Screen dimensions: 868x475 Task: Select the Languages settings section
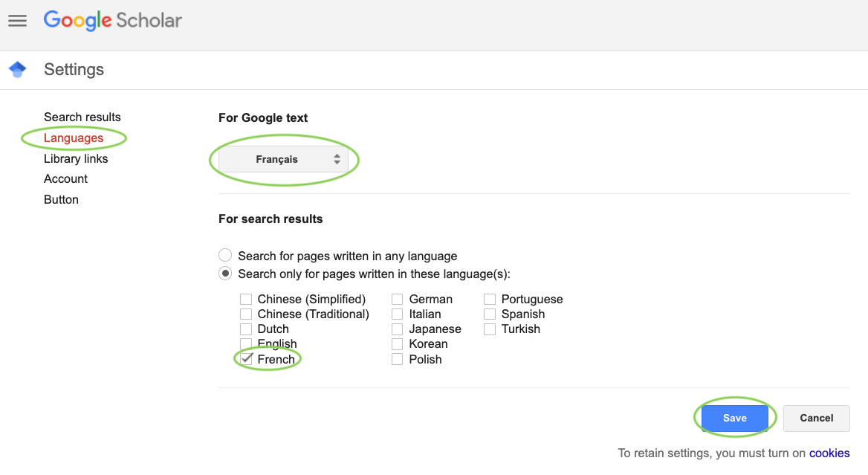pos(74,138)
